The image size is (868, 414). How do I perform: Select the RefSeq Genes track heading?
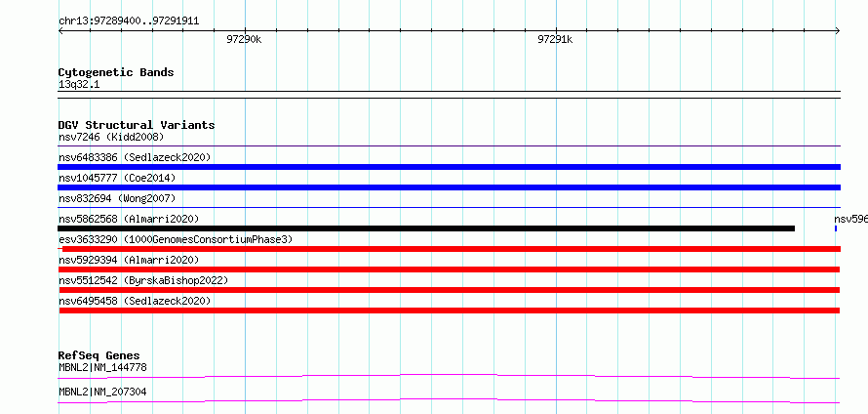click(x=99, y=355)
